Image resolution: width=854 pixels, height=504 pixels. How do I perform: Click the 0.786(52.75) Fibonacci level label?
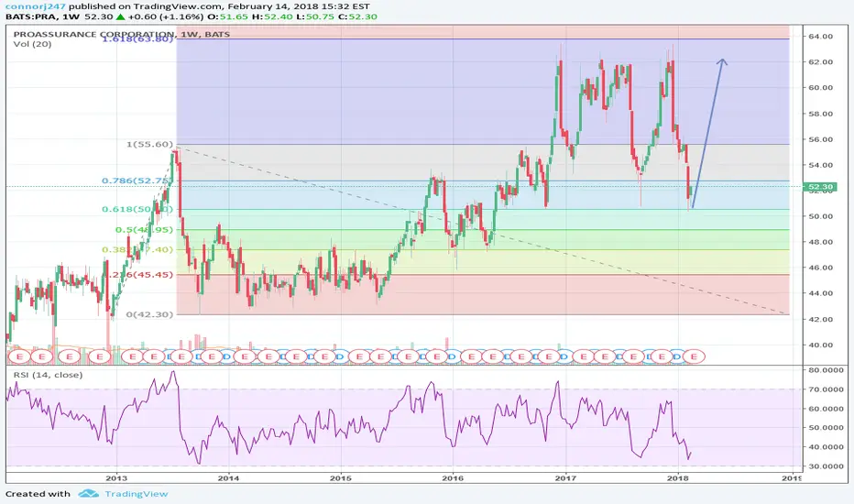(137, 181)
